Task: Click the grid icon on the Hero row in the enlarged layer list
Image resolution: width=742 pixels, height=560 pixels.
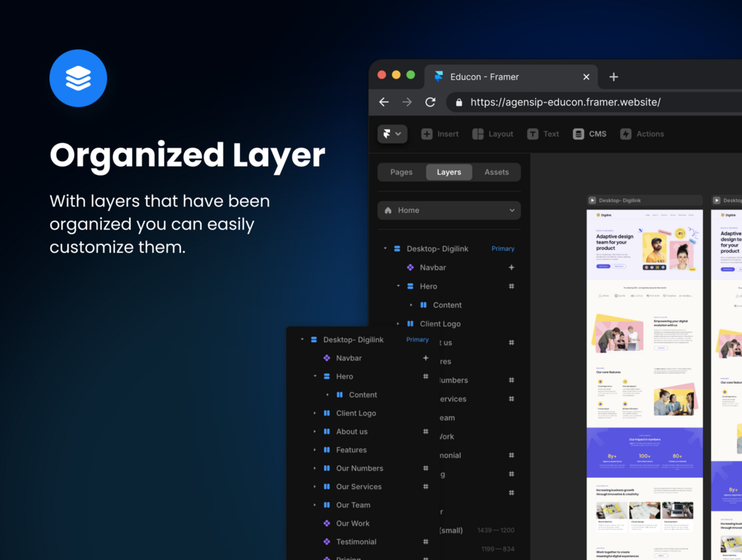Action: (x=425, y=376)
